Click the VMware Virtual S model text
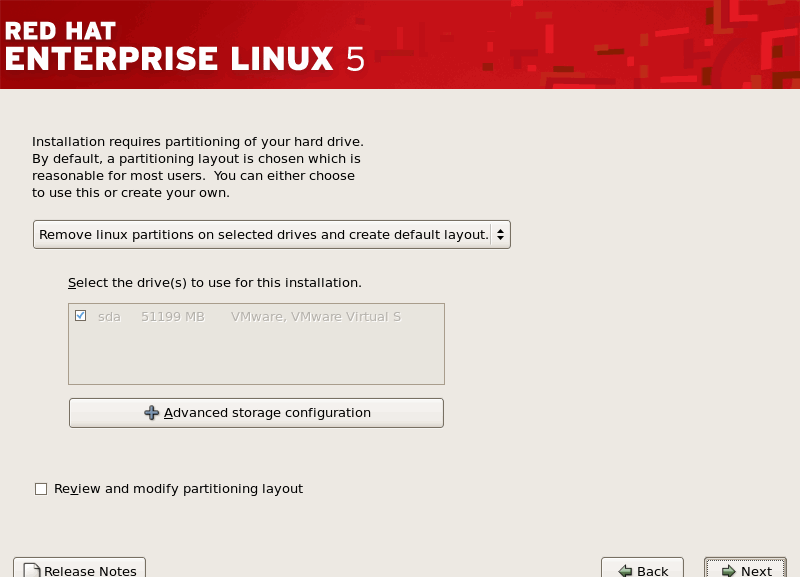Image resolution: width=800 pixels, height=577 pixels. coord(315,316)
